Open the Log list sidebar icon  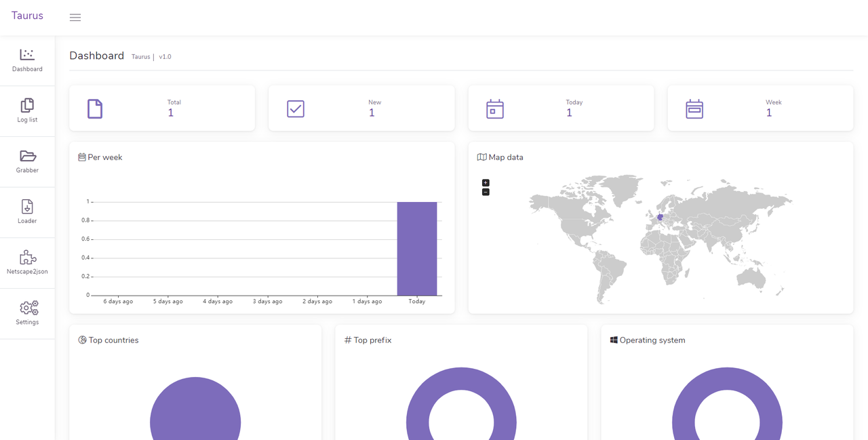(x=27, y=105)
